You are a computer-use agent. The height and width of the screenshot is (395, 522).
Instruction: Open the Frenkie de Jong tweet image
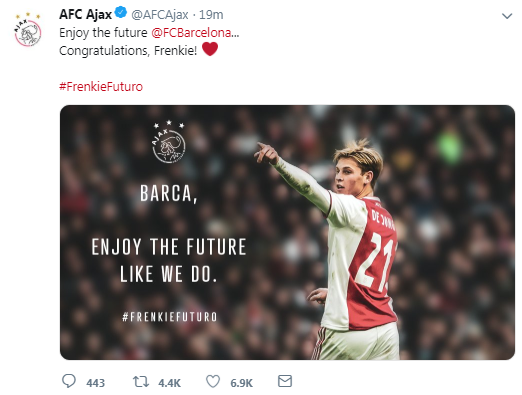click(x=287, y=232)
